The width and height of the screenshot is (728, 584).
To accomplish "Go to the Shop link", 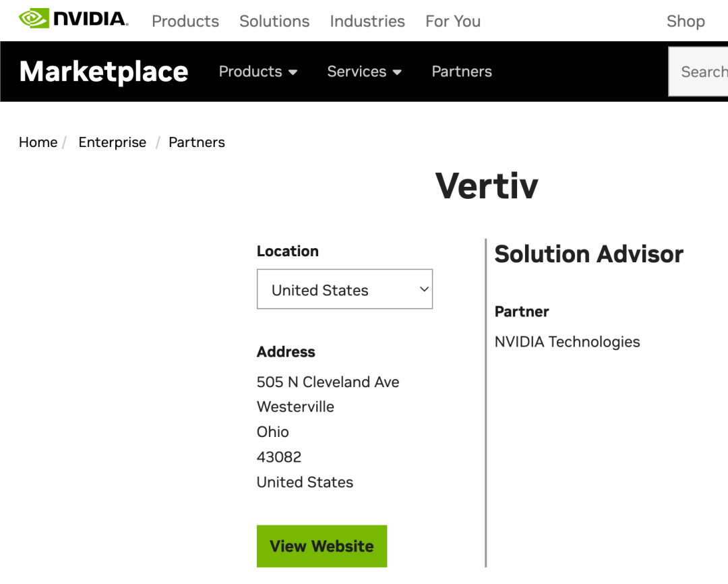I will click(686, 22).
